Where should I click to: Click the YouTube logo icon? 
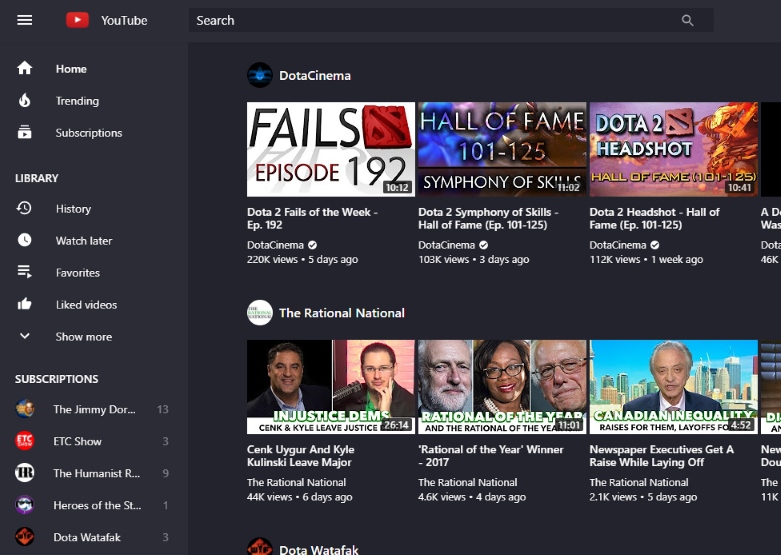[x=77, y=20]
